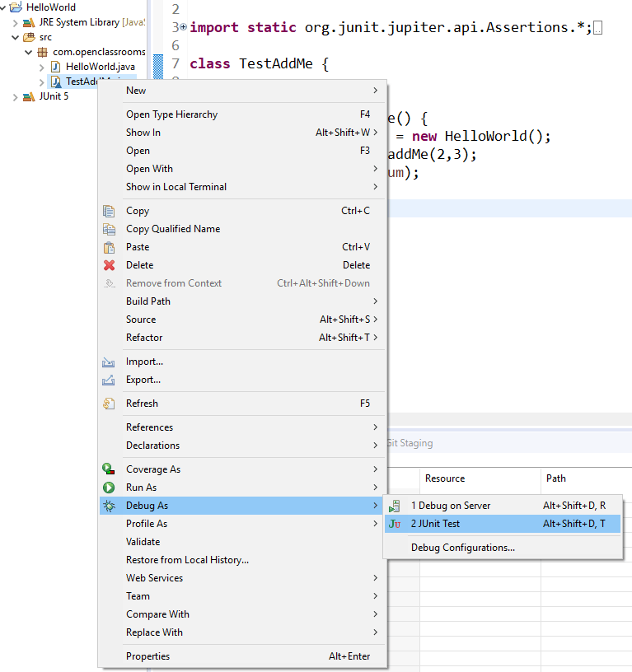Open the Web Services submenu

pos(243,578)
